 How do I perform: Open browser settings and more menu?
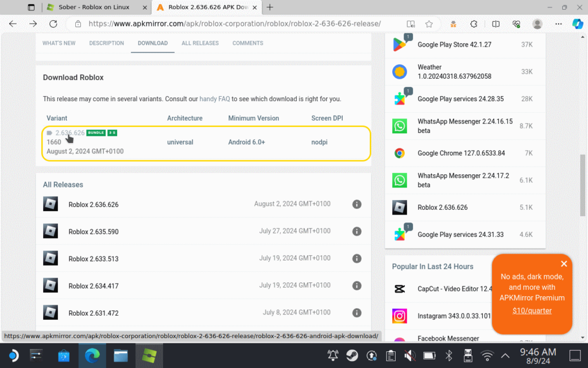point(558,24)
